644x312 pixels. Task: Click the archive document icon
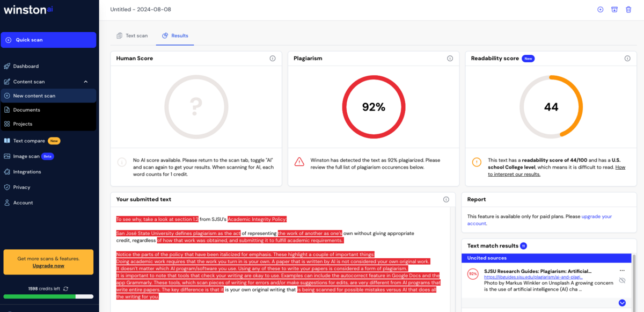(x=614, y=10)
